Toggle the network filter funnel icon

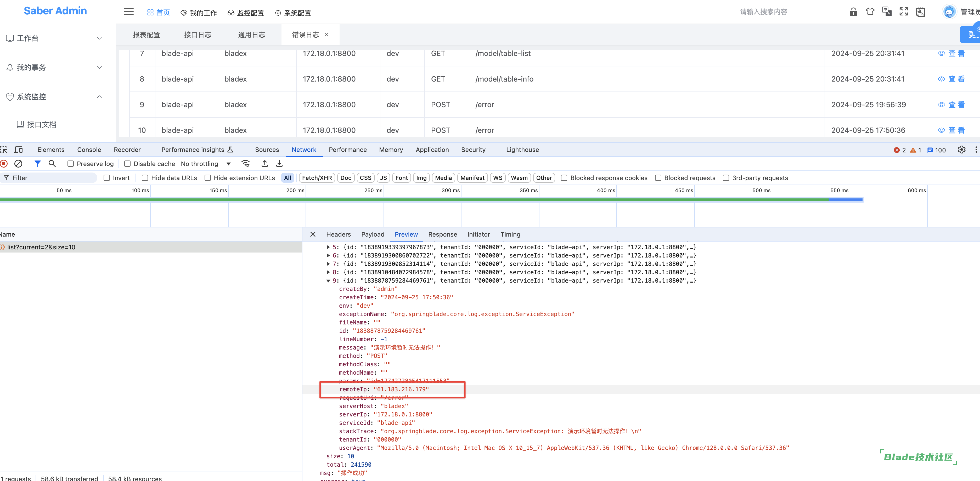point(37,164)
